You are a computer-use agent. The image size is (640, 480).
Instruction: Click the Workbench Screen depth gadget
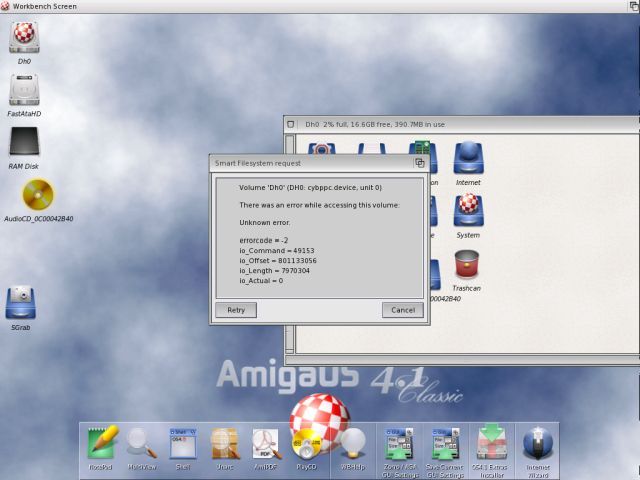[x=634, y=6]
